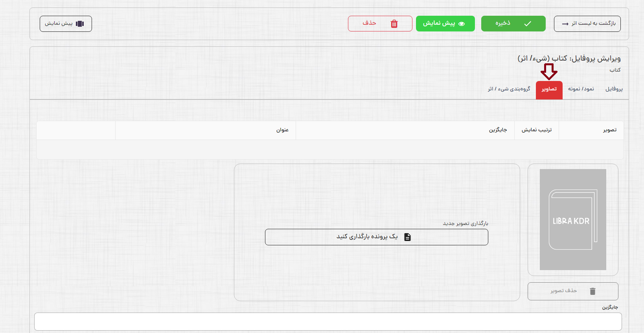Click the عنوان column header
The height and width of the screenshot is (333, 644).
click(x=282, y=130)
